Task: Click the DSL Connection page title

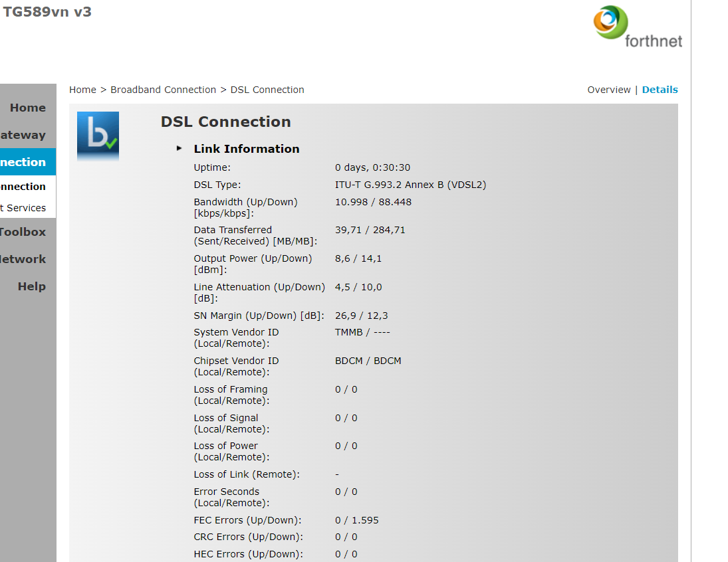Action: click(225, 122)
